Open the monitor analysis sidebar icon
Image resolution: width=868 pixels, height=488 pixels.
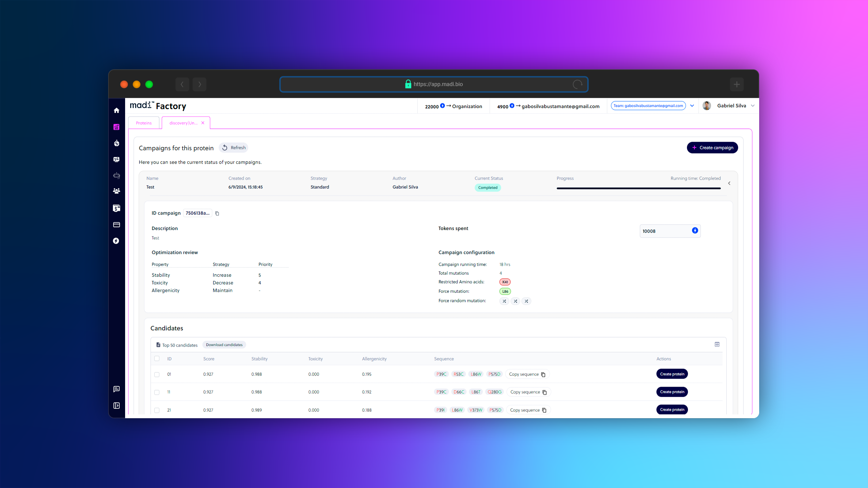[116, 159]
